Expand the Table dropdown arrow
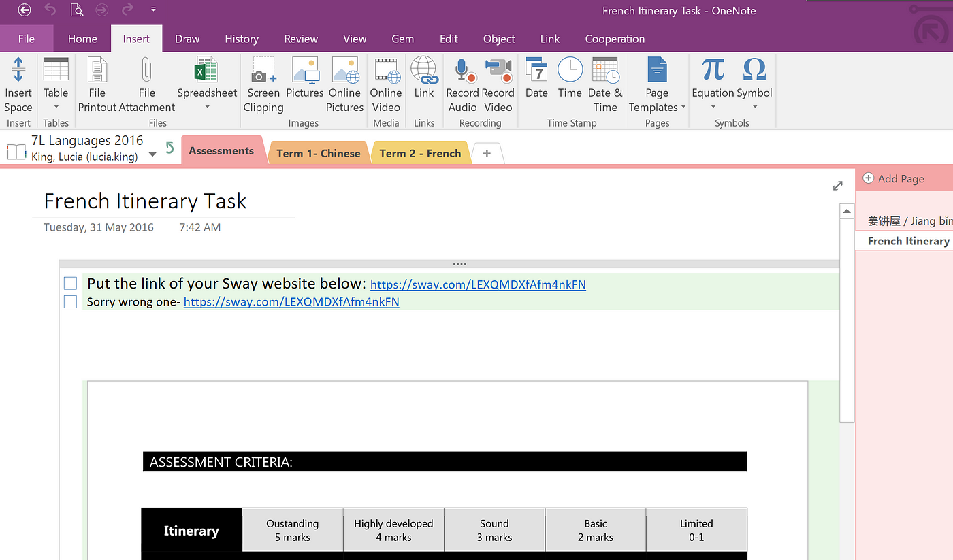The height and width of the screenshot is (560, 953). (x=56, y=108)
